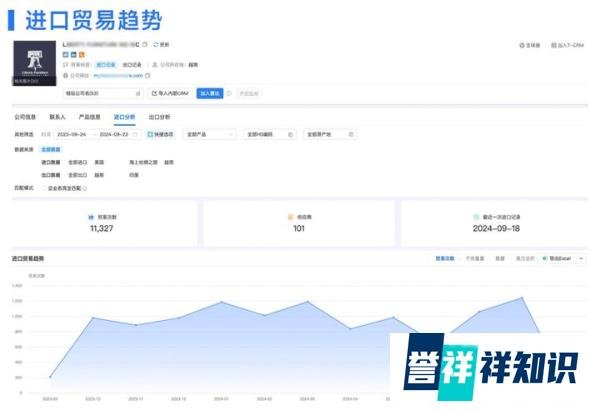Click the 2023-09 starting data point on chart
The height and width of the screenshot is (411, 600).
pyautogui.click(x=50, y=377)
